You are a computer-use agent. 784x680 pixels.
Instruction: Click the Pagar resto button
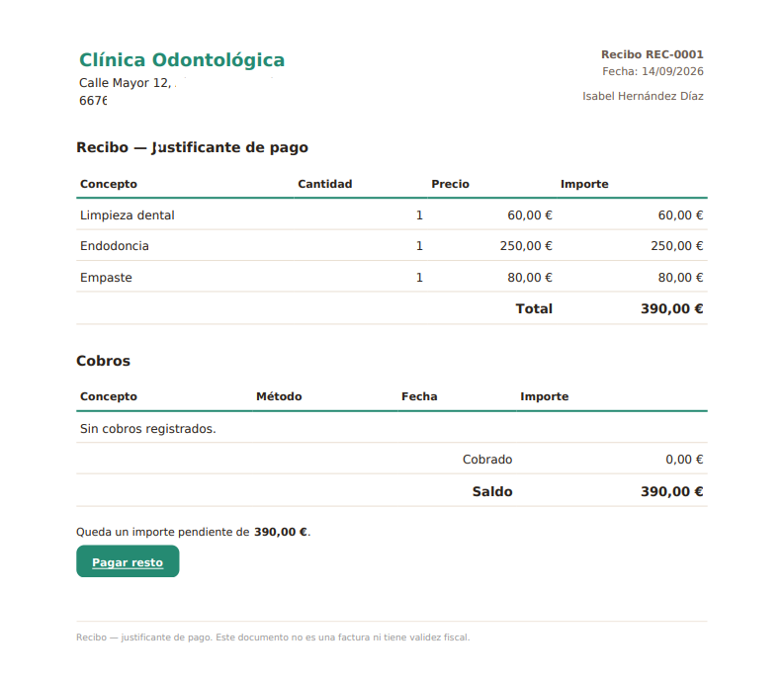point(128,561)
